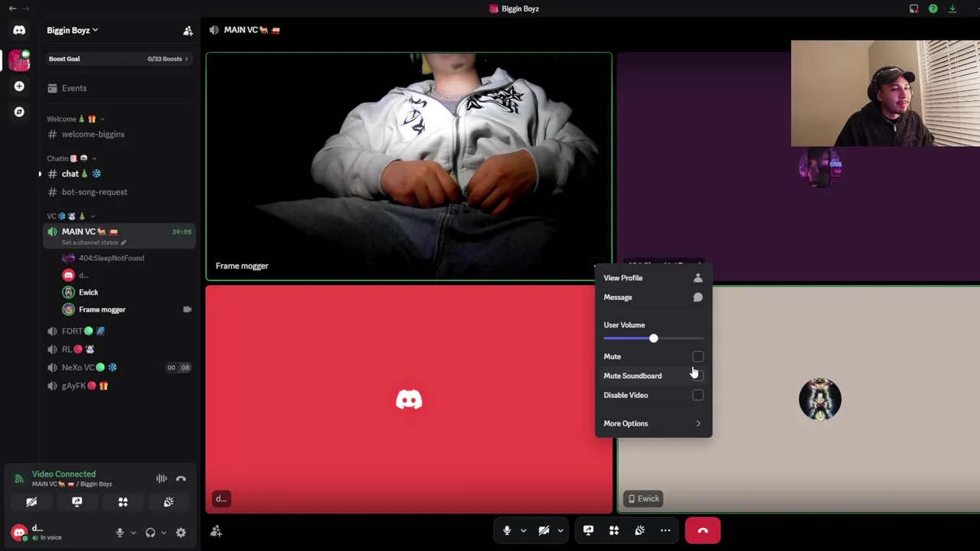Edit the channel status pencil icon
Screen dimensions: 980x551
click(x=123, y=243)
